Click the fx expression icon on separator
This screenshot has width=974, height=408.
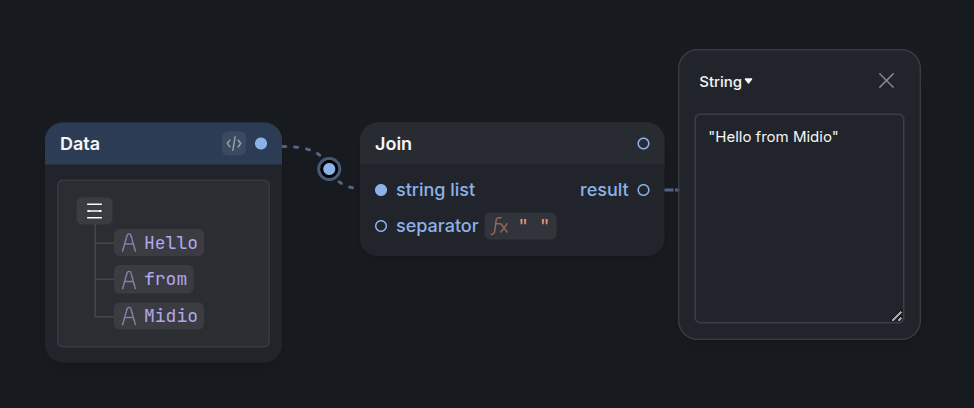499,226
